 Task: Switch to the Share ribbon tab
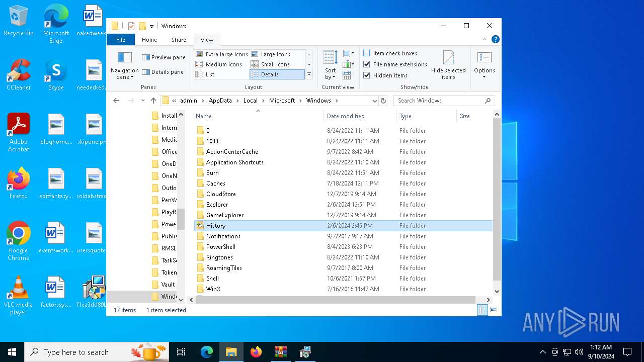(x=179, y=40)
